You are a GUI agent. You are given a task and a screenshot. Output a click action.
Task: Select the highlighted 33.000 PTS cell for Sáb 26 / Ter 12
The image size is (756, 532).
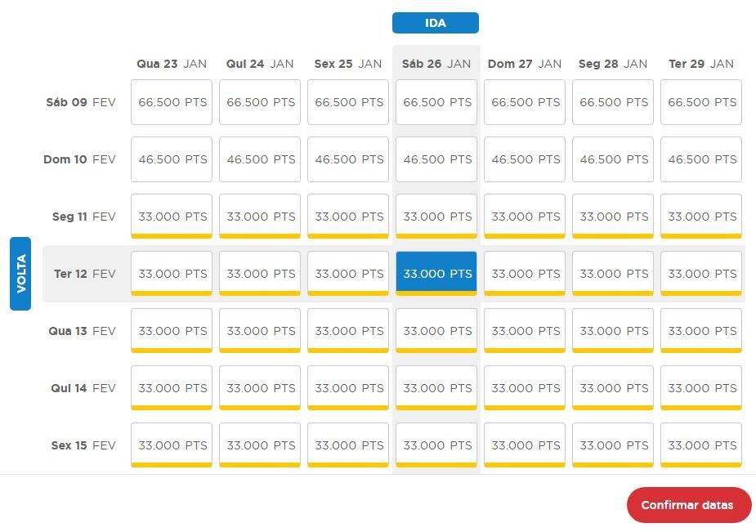[436, 274]
